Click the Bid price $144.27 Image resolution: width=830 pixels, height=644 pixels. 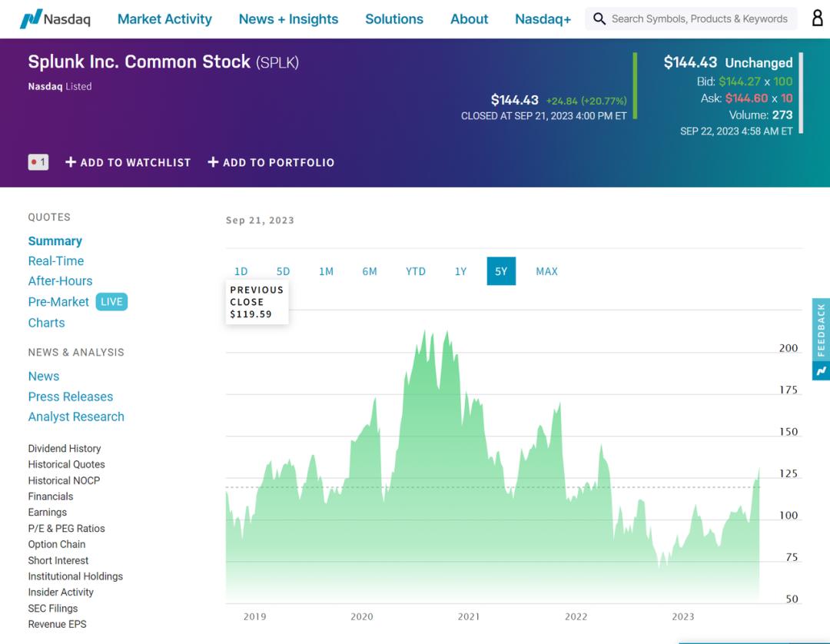(739, 81)
